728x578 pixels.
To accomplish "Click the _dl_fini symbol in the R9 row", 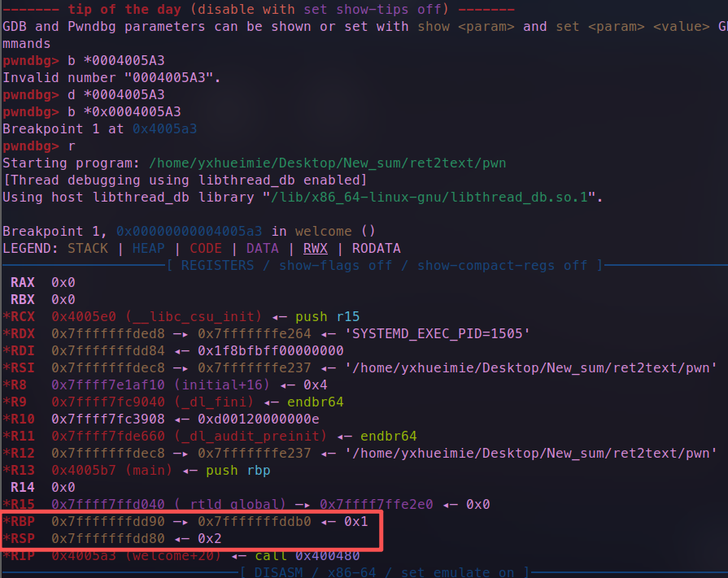I will click(x=213, y=402).
